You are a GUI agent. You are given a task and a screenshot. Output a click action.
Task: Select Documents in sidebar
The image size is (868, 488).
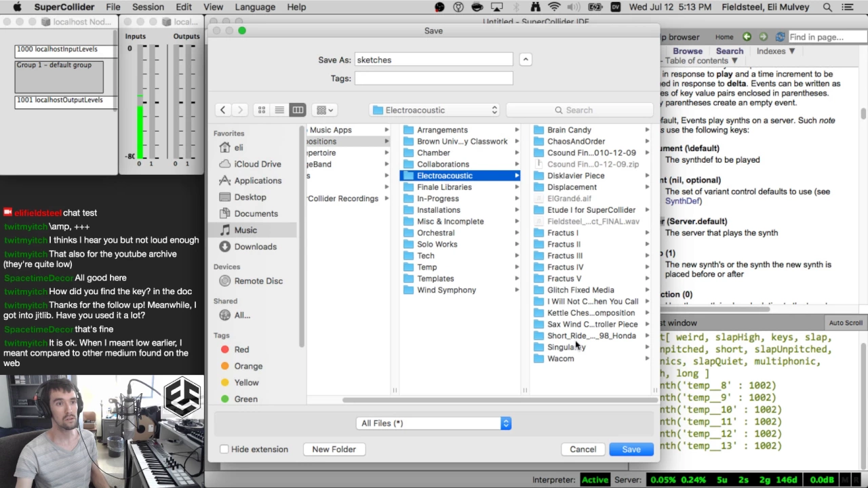pos(255,213)
